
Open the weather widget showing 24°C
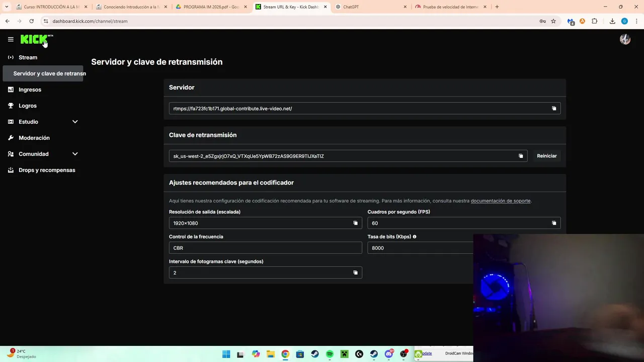[x=21, y=354]
